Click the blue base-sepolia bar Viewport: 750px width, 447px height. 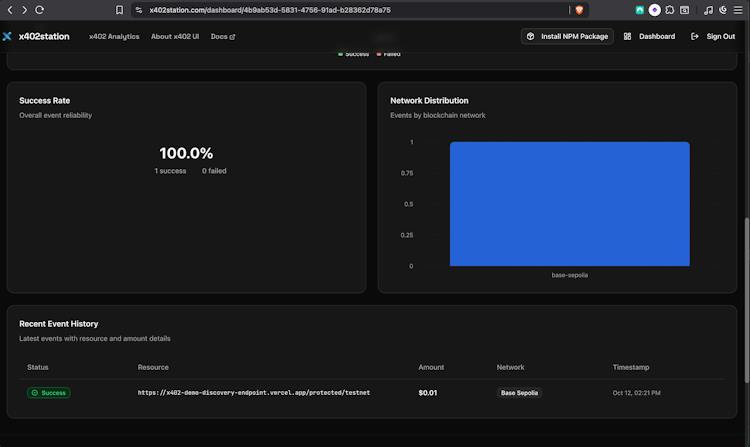[570, 204]
